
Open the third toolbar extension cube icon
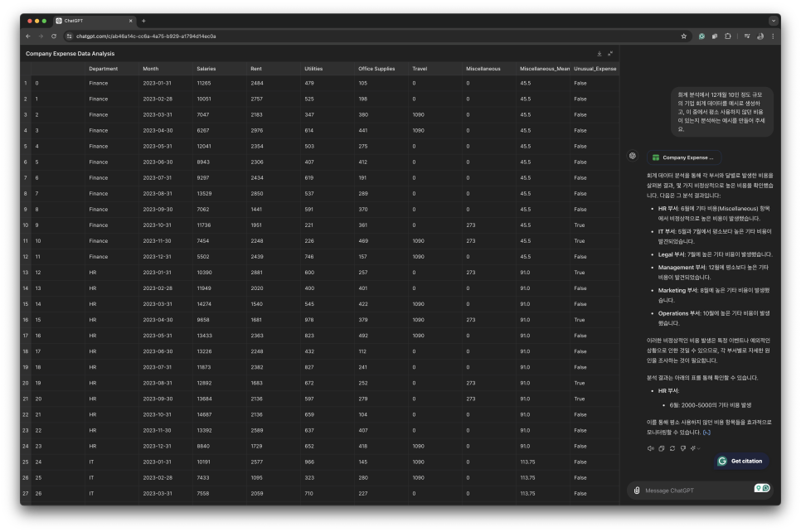715,36
